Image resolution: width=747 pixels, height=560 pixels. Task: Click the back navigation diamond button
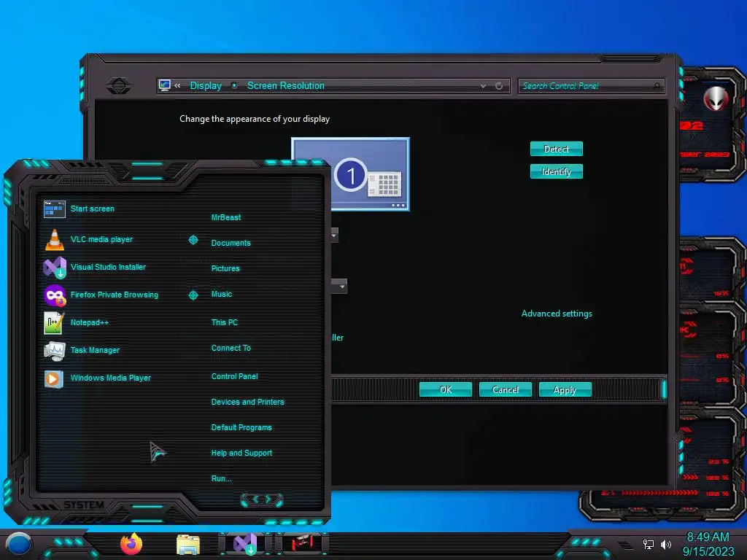coord(119,86)
